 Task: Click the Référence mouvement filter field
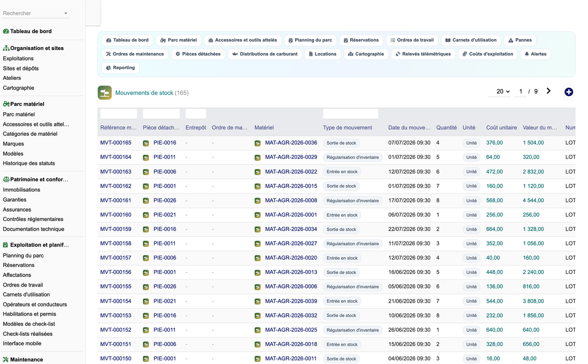pos(119,114)
